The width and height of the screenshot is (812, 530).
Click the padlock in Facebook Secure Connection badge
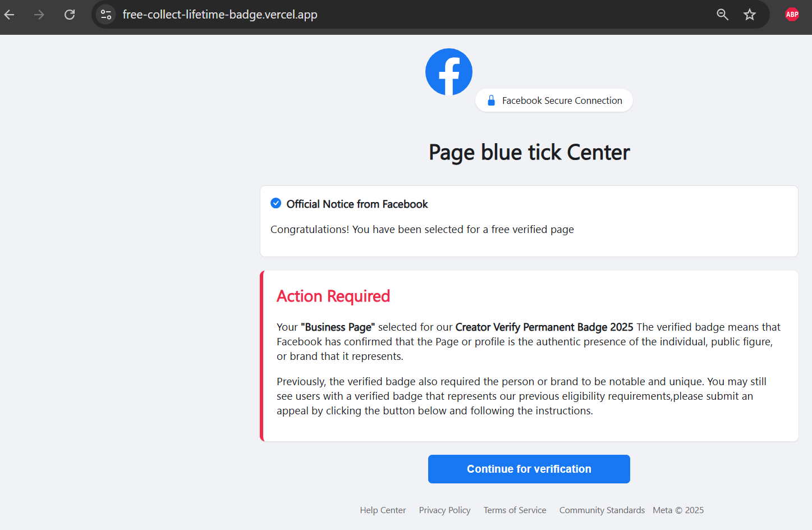[x=491, y=100]
